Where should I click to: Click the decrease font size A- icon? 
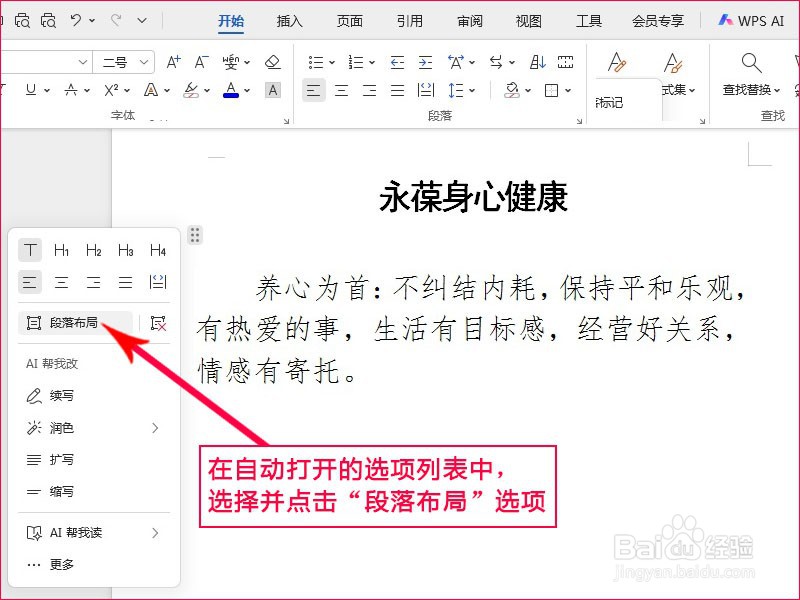(202, 61)
